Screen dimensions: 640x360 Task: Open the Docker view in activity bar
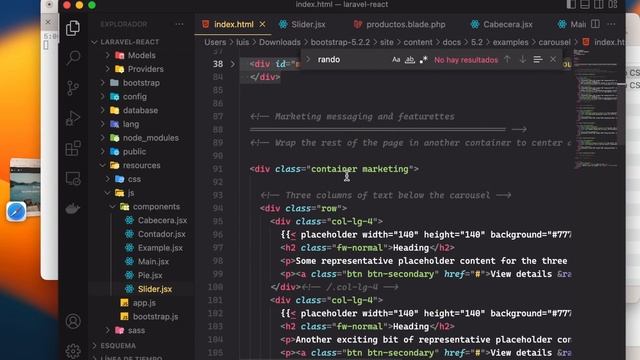coord(73,209)
